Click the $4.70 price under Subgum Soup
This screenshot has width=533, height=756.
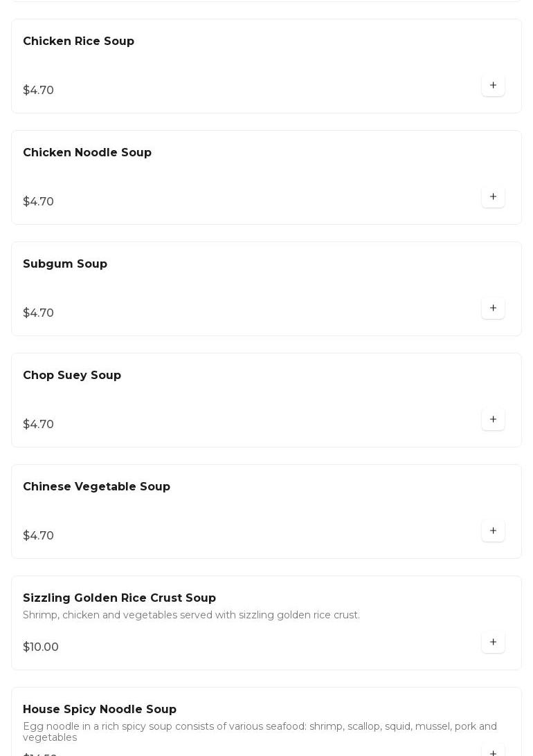[x=38, y=313]
